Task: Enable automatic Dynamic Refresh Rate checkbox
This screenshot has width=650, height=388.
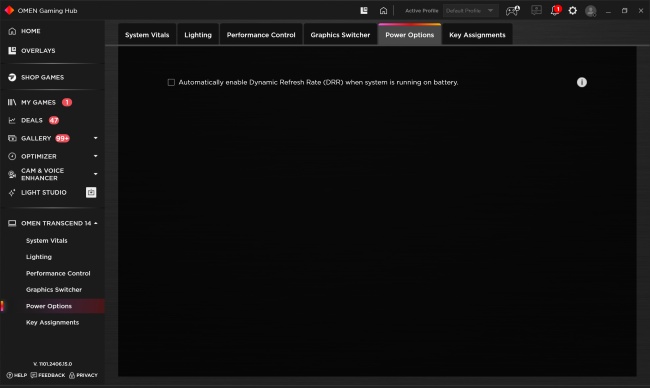Action: point(171,82)
